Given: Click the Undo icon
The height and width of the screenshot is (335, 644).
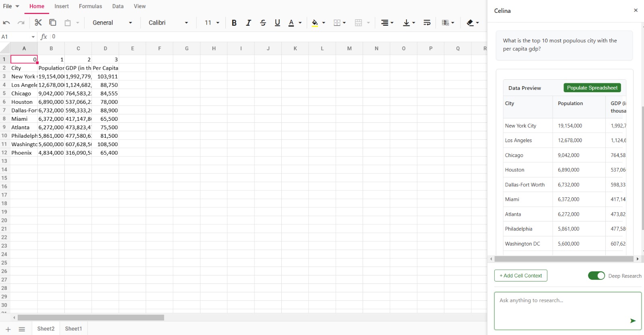Looking at the screenshot, I should click(x=6, y=23).
